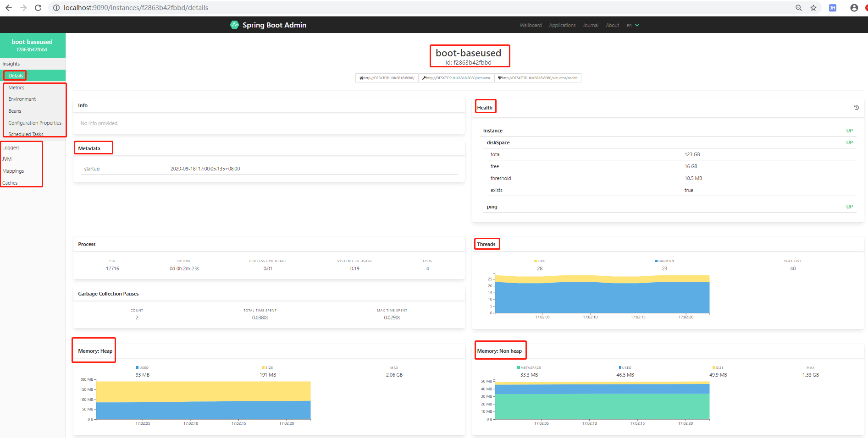Click the history refresh icon in the Health panel

(x=856, y=107)
